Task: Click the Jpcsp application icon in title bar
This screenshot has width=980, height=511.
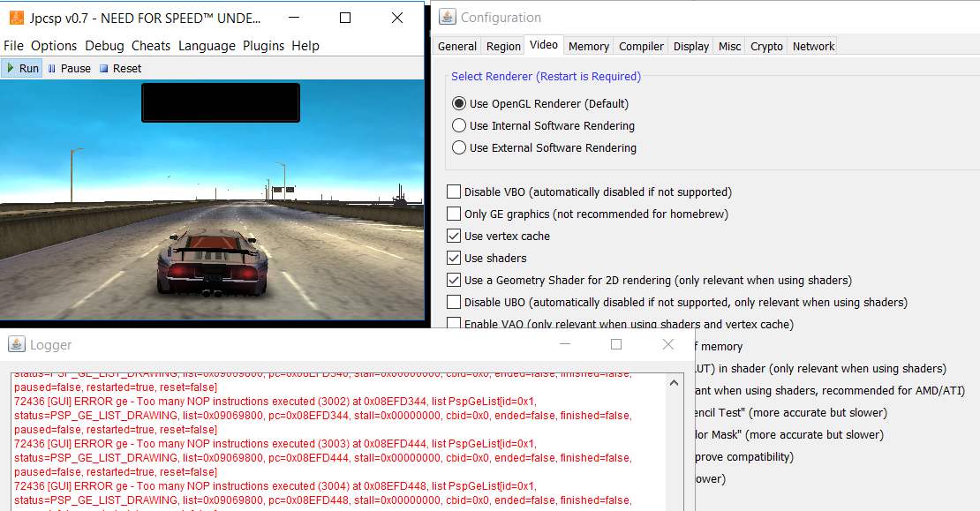Action: [x=15, y=18]
